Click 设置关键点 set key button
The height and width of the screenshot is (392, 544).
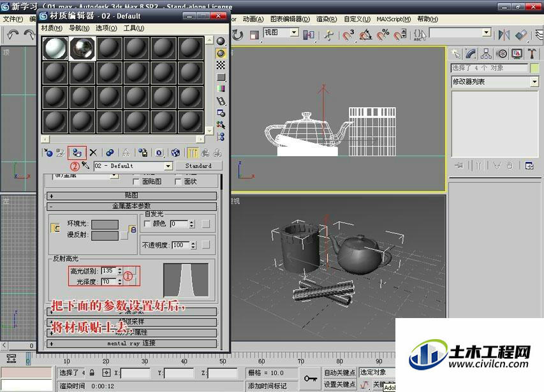click(x=340, y=384)
